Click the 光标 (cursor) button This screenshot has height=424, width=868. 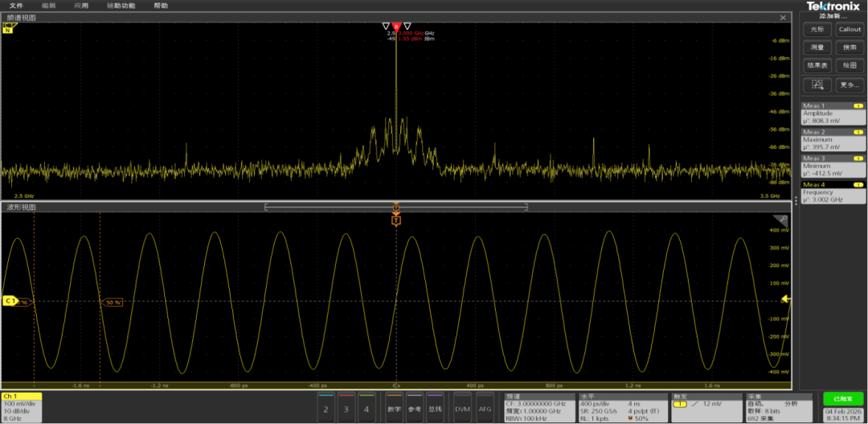(x=817, y=30)
